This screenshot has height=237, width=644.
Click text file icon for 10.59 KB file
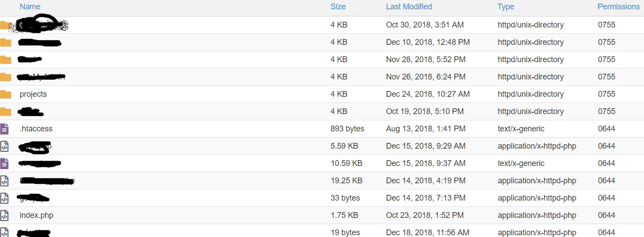pyautogui.click(x=4, y=163)
